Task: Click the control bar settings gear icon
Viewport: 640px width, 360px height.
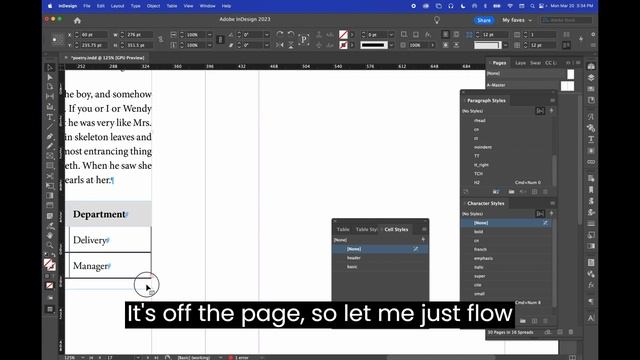Action: point(593,35)
